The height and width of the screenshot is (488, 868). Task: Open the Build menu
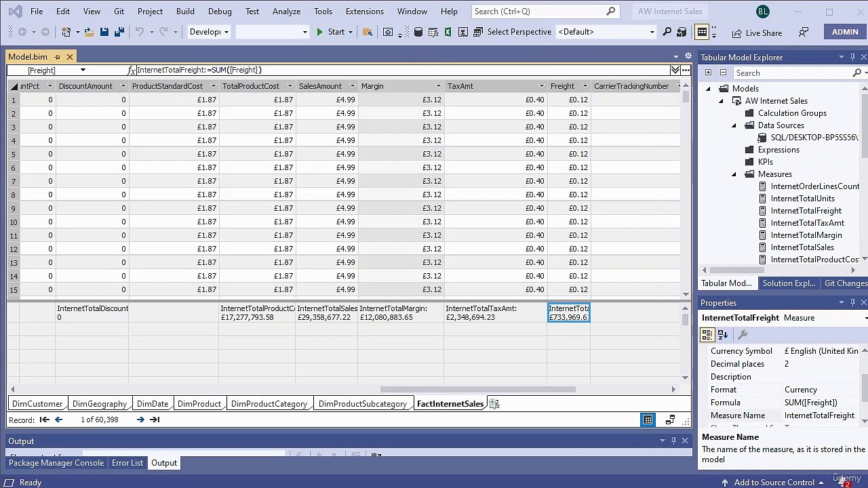point(185,12)
